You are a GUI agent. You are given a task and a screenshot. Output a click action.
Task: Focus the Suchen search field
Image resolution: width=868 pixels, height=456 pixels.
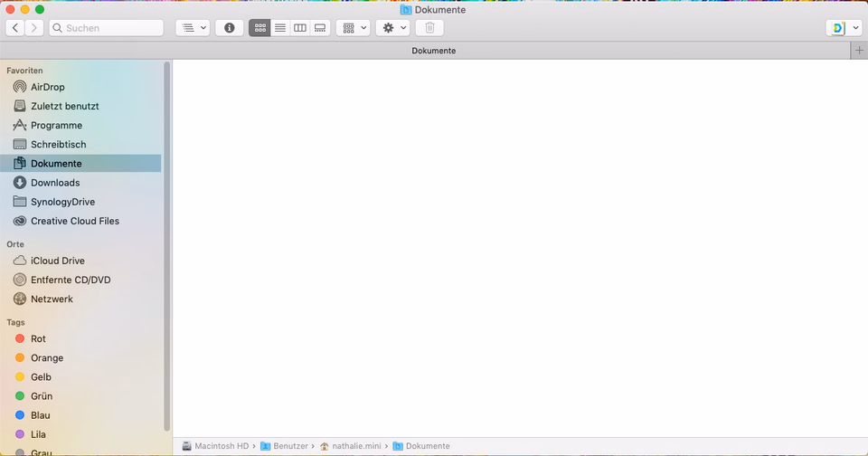tap(107, 28)
